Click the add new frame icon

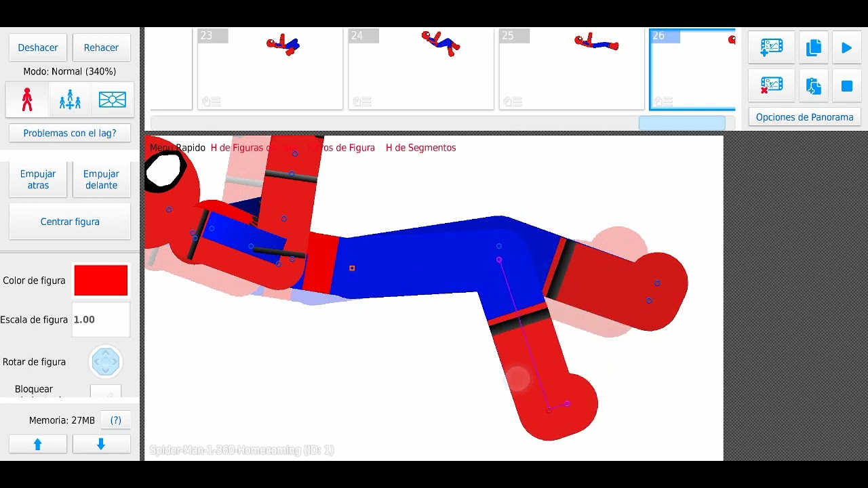[x=772, y=47]
